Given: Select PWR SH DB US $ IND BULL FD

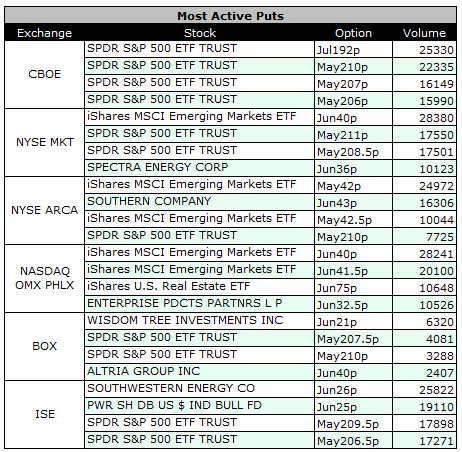Looking at the screenshot, I should pyautogui.click(x=174, y=405).
